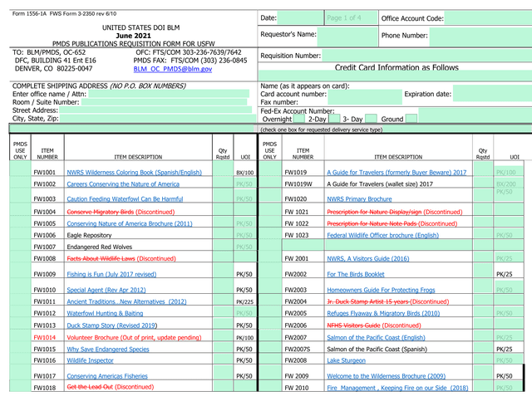Open Homeowners Guide For Protecting Frogs link
Screen dimensions: 532x411
coord(381,290)
